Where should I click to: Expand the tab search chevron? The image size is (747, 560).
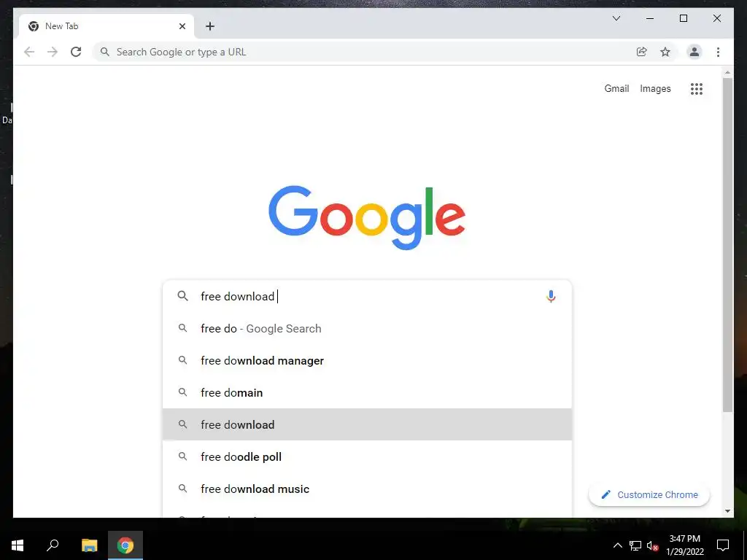coord(616,18)
